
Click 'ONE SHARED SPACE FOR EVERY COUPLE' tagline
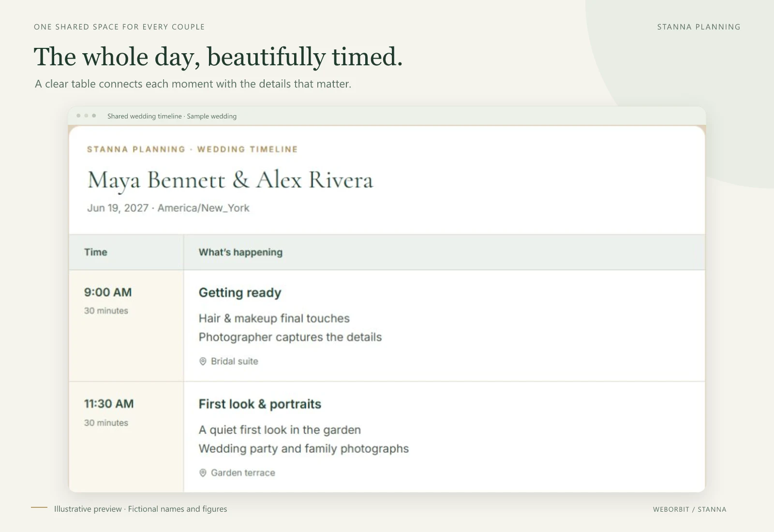click(x=119, y=27)
